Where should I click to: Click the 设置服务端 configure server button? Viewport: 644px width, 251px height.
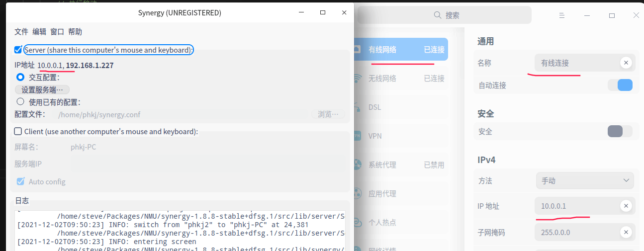click(x=42, y=89)
